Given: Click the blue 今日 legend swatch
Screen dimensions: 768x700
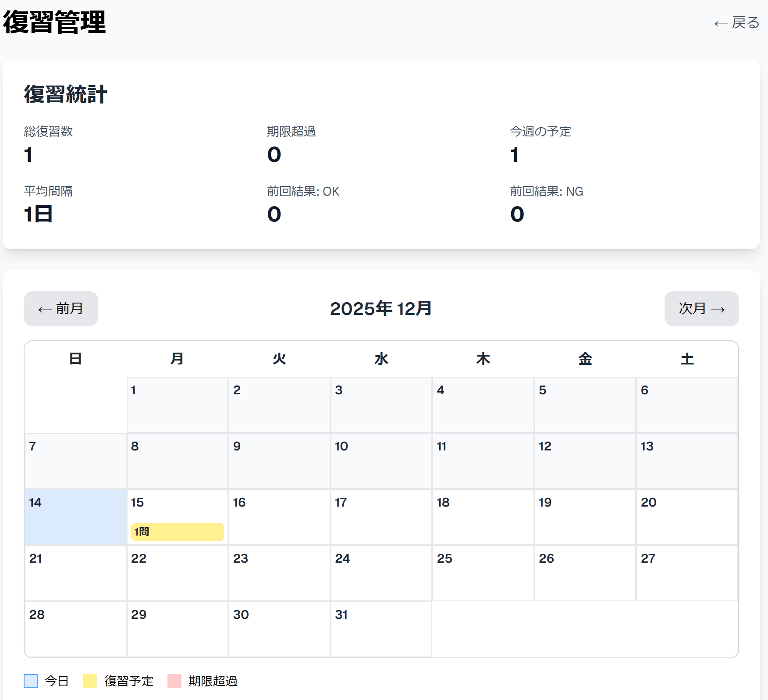Looking at the screenshot, I should click(31, 681).
